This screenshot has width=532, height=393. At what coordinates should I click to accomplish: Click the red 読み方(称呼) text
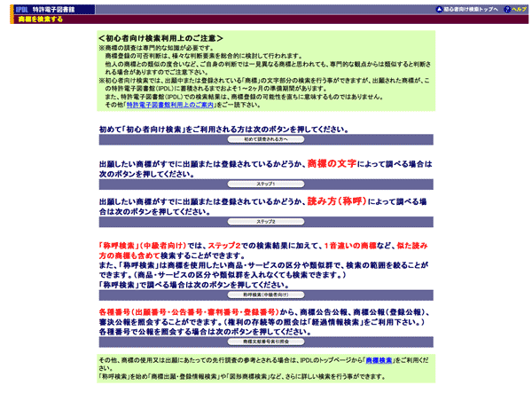pos(337,201)
